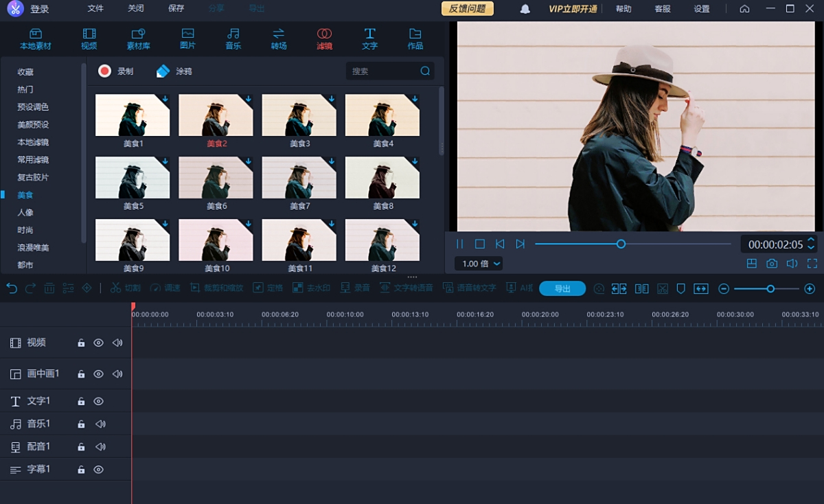
Task: Hide the 字幕1 subtitle track
Action: pyautogui.click(x=98, y=470)
